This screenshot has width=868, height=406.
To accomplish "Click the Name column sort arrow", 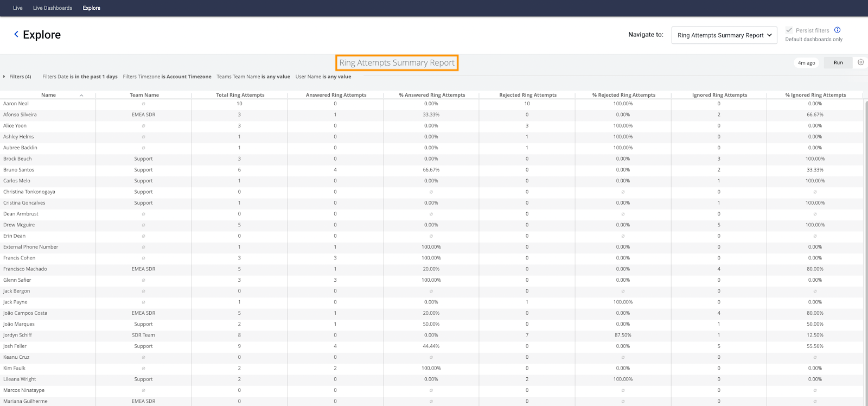I will pyautogui.click(x=81, y=96).
